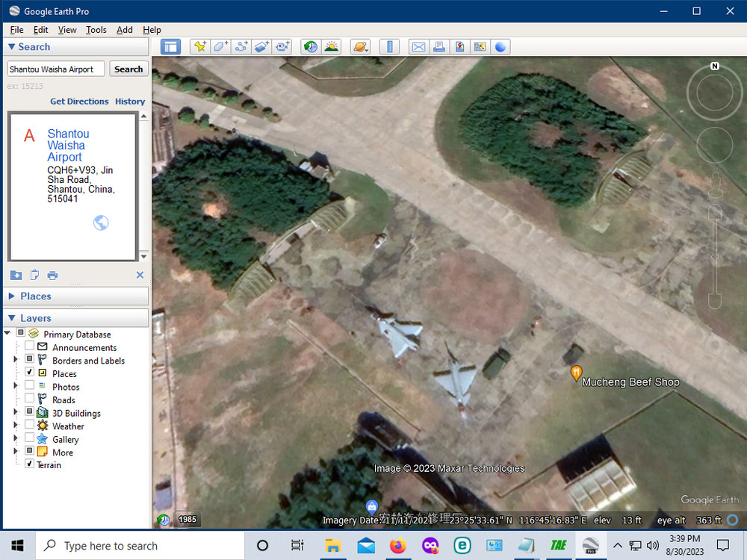Viewport: 747px width, 560px height.
Task: Open the Tools menu
Action: (96, 30)
